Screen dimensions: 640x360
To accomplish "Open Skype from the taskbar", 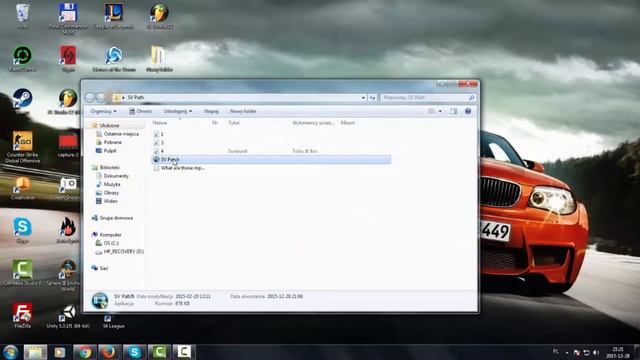I will tap(134, 352).
